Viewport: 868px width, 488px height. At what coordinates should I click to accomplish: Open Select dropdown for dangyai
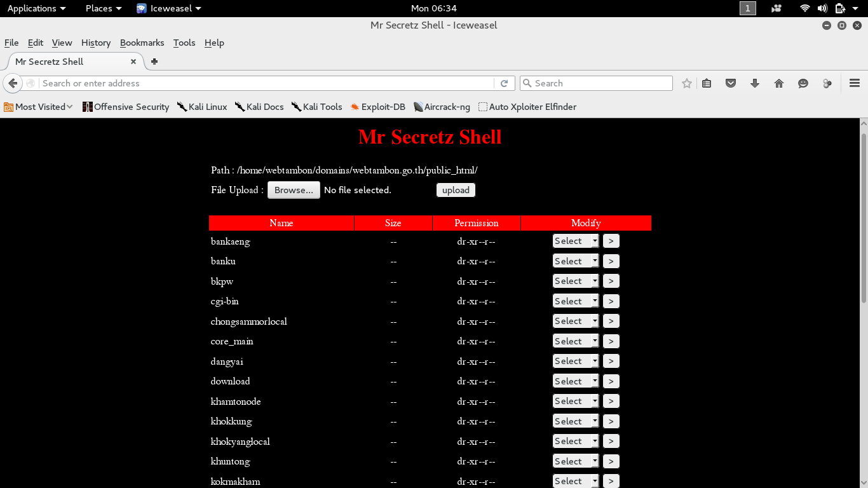click(576, 361)
